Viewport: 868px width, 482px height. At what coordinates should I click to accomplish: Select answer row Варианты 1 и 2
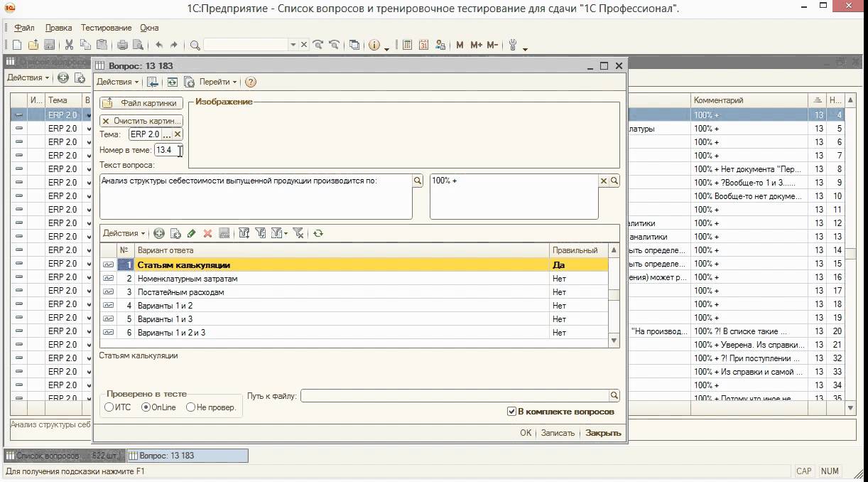pos(354,306)
